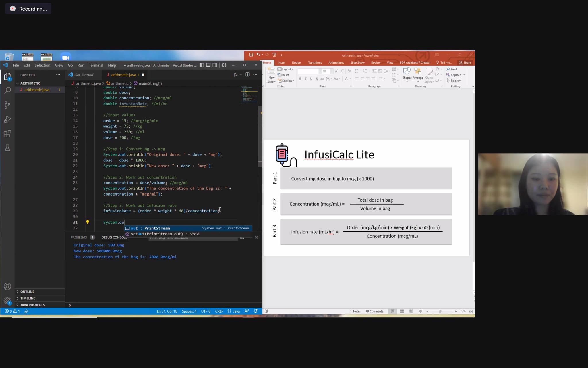Screen dimensions: 588x368
Task: Open the Search view in VS Code activity bar
Action: pos(7,91)
